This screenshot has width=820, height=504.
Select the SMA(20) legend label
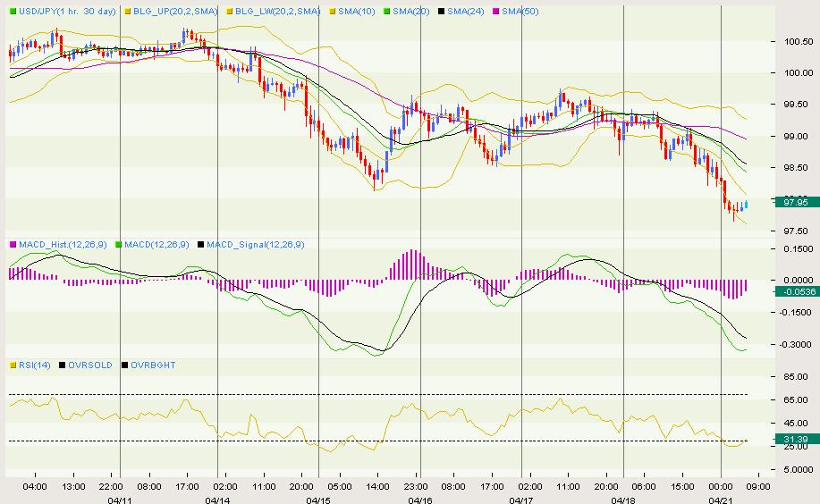point(411,11)
